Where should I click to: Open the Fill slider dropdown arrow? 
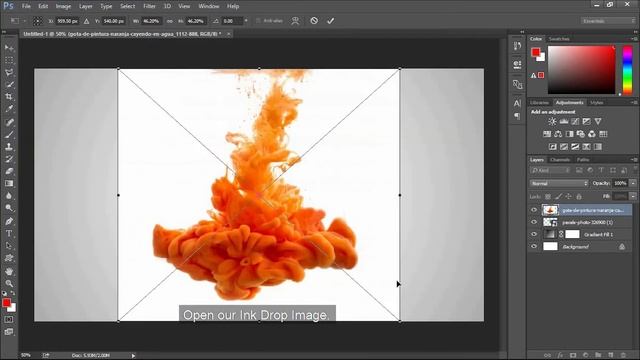click(633, 196)
